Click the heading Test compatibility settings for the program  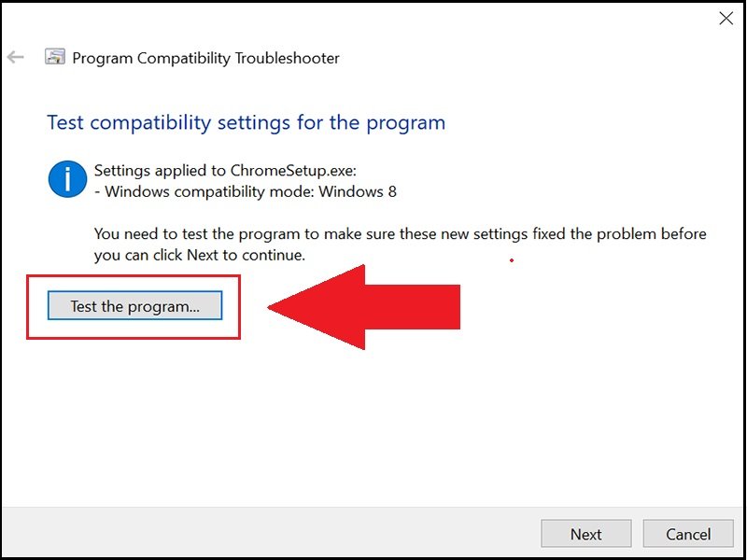(x=246, y=123)
